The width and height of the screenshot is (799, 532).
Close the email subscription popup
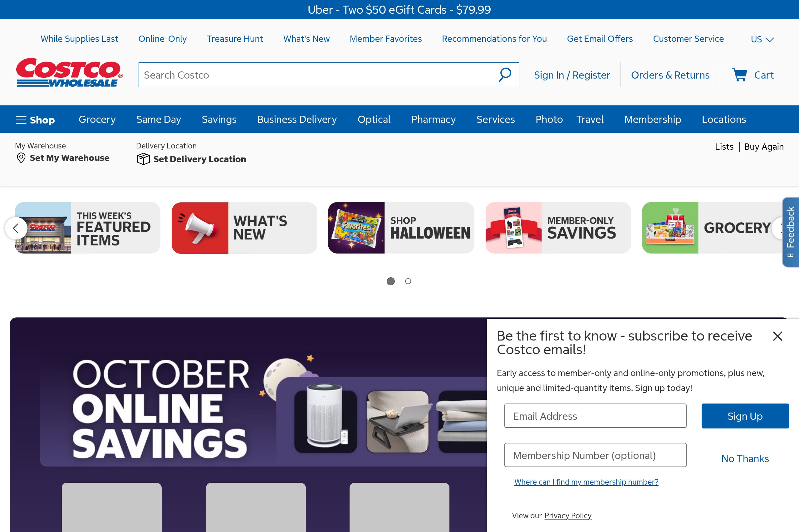777,336
